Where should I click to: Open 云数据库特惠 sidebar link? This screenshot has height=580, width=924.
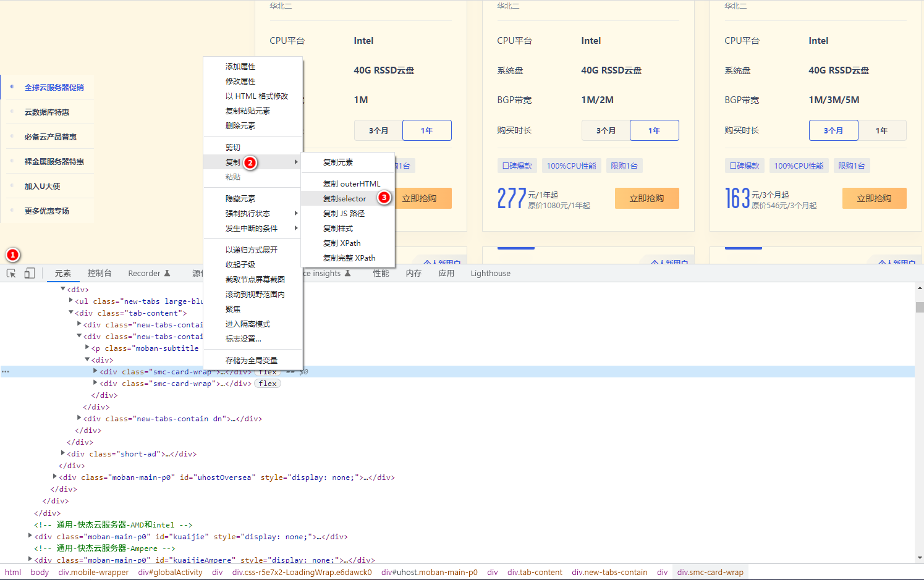pos(46,112)
